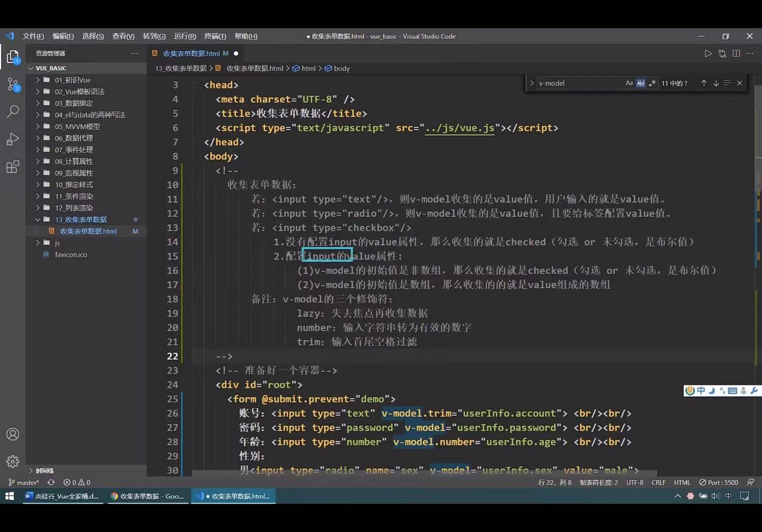
Task: Open the Run and Debug view
Action: (13, 139)
